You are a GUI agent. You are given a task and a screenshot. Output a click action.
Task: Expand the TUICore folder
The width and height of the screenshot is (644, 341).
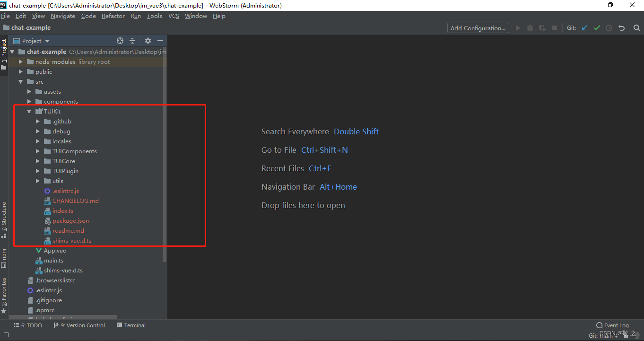[x=37, y=161]
